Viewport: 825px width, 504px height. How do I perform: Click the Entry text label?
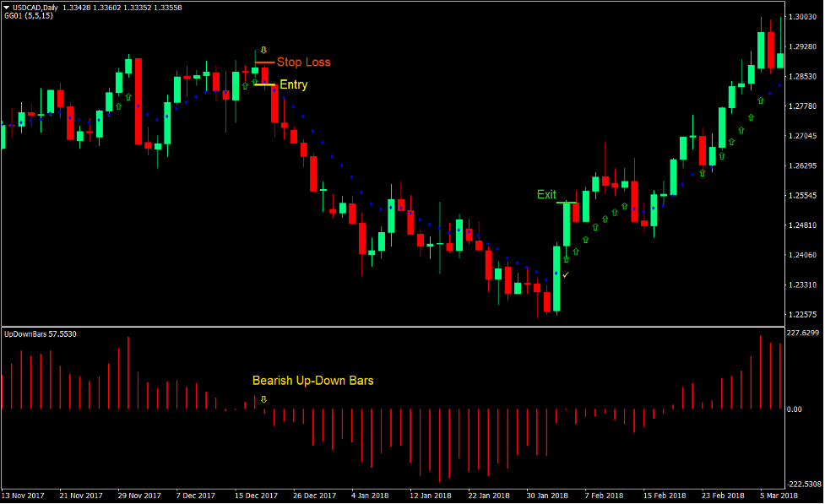pos(292,84)
